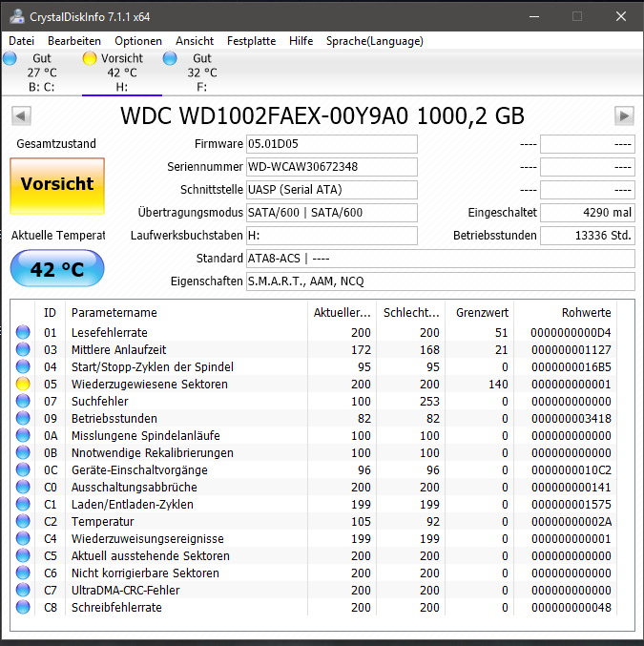
Task: Open the Ansicht menu
Action: pos(195,41)
